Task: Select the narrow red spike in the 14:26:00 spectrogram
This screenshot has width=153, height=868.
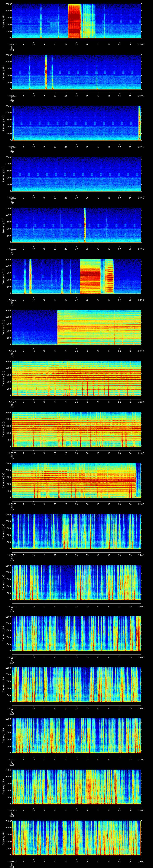Action: point(85,225)
